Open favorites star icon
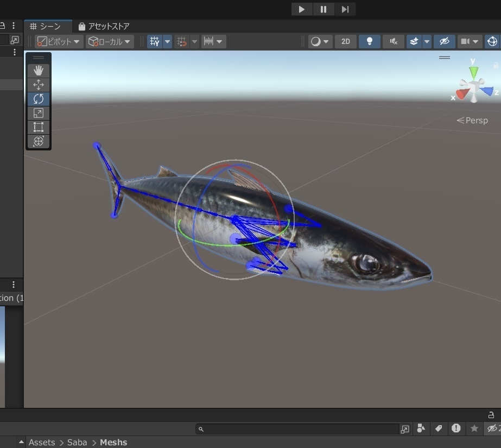This screenshot has width=501, height=448. pos(474,428)
